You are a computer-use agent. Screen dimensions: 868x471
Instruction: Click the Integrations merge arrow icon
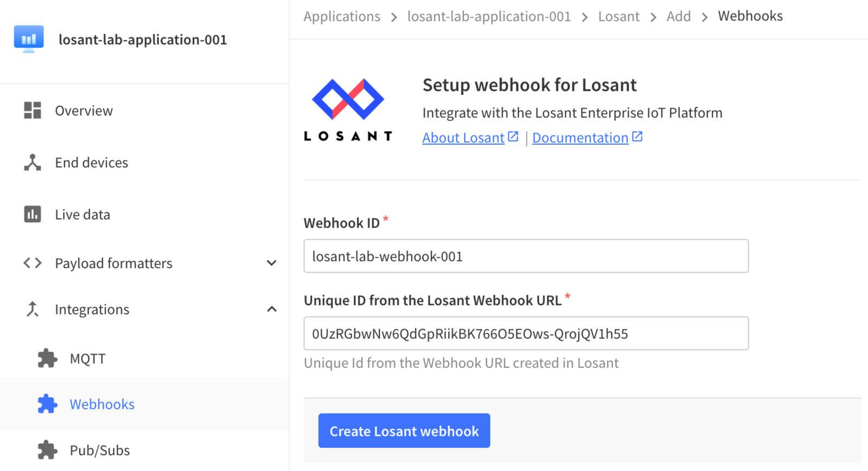pos(33,309)
